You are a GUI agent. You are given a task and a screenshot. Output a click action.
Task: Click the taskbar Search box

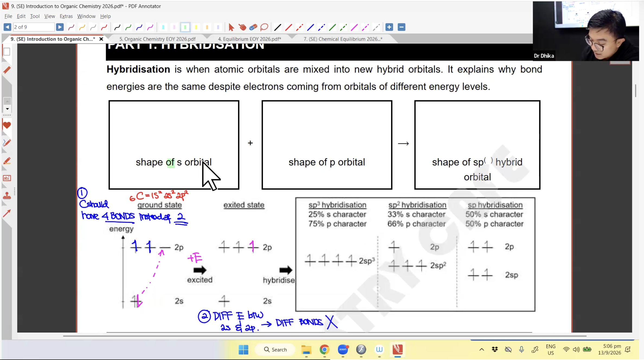[275, 349]
